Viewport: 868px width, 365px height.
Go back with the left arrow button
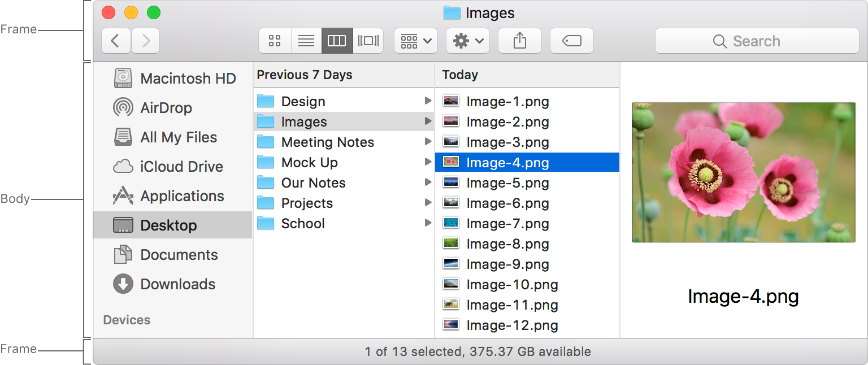(116, 41)
